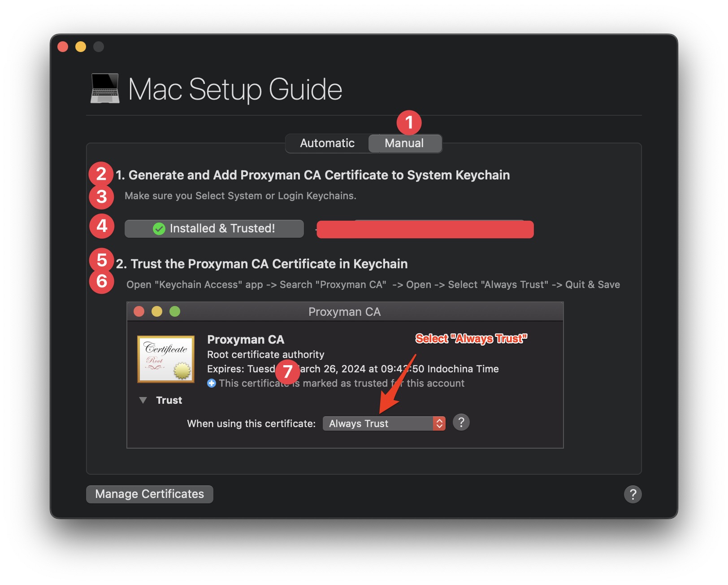Click the stepper arrows on the trust dropdown
728x585 pixels.
click(438, 423)
